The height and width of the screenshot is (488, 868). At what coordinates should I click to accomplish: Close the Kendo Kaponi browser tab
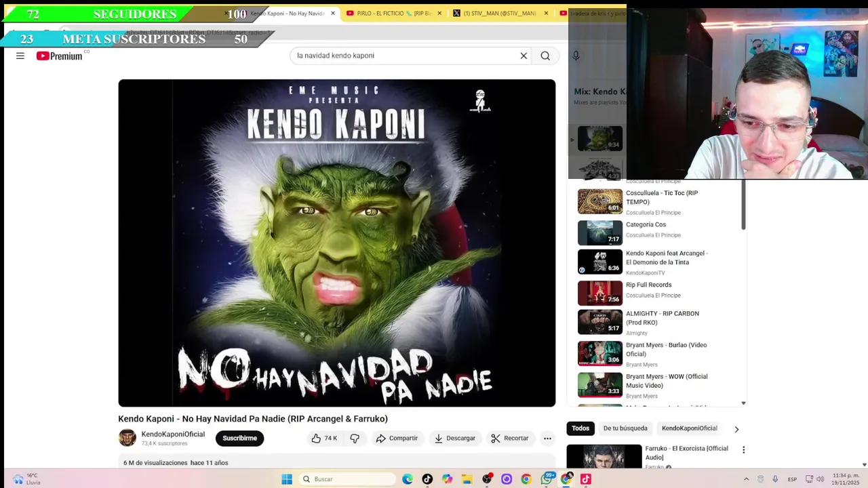click(x=333, y=13)
